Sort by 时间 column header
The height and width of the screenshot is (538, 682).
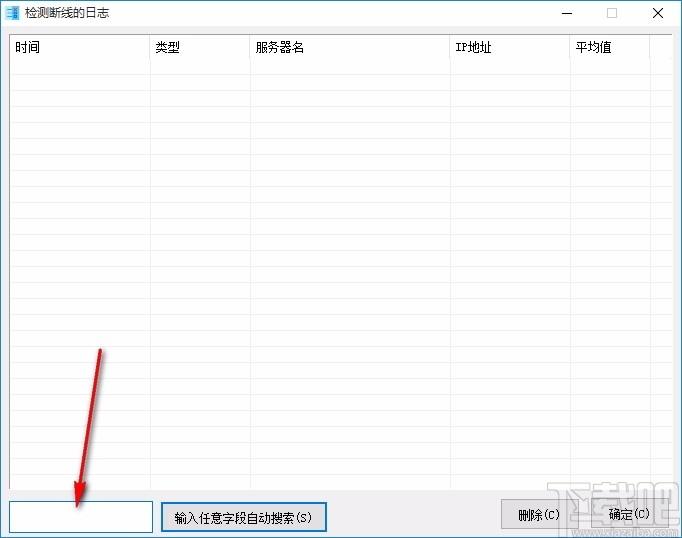pyautogui.click(x=80, y=47)
